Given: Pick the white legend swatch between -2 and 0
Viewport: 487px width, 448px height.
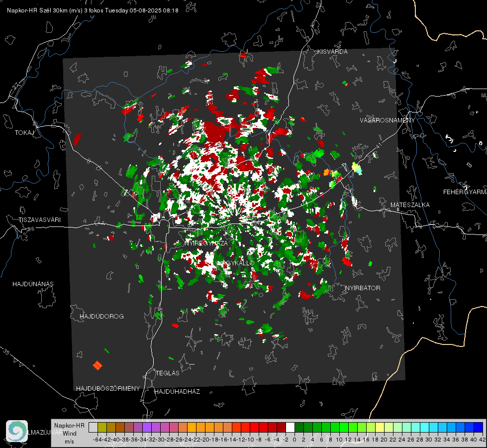Looking at the screenshot, I should point(290,427).
